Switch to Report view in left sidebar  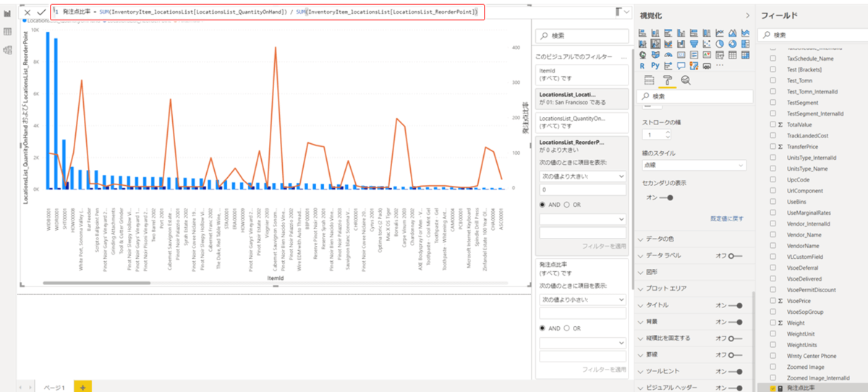[7, 14]
